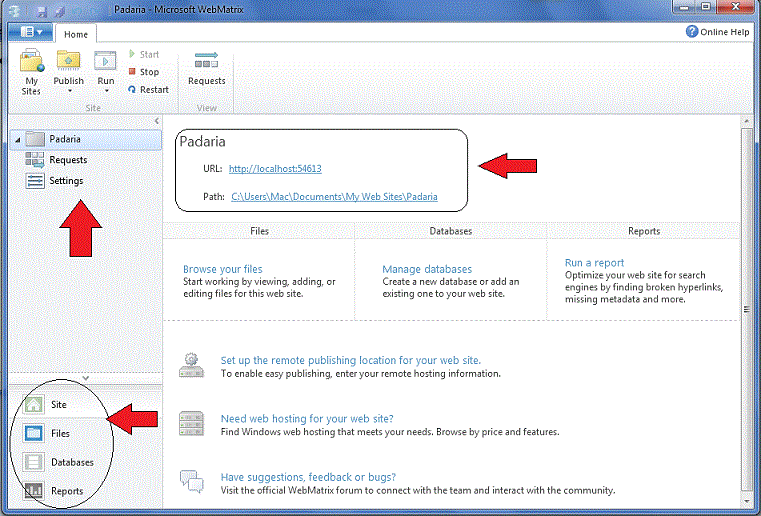Click the Save All icon in title bar
The height and width of the screenshot is (516, 761).
pyautogui.click(x=61, y=10)
